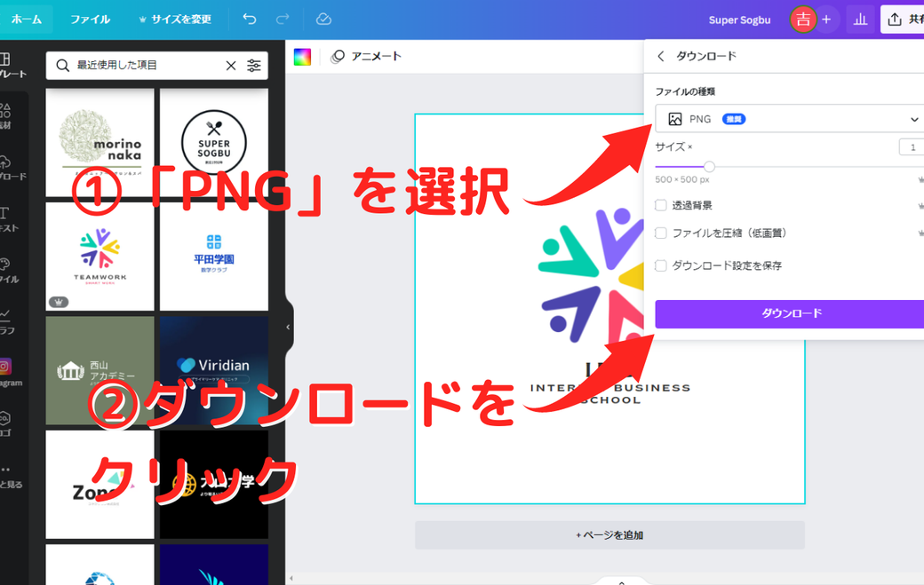Click the BUSINESS SCHOOL text on canvas
The image size is (924, 585).
[609, 394]
